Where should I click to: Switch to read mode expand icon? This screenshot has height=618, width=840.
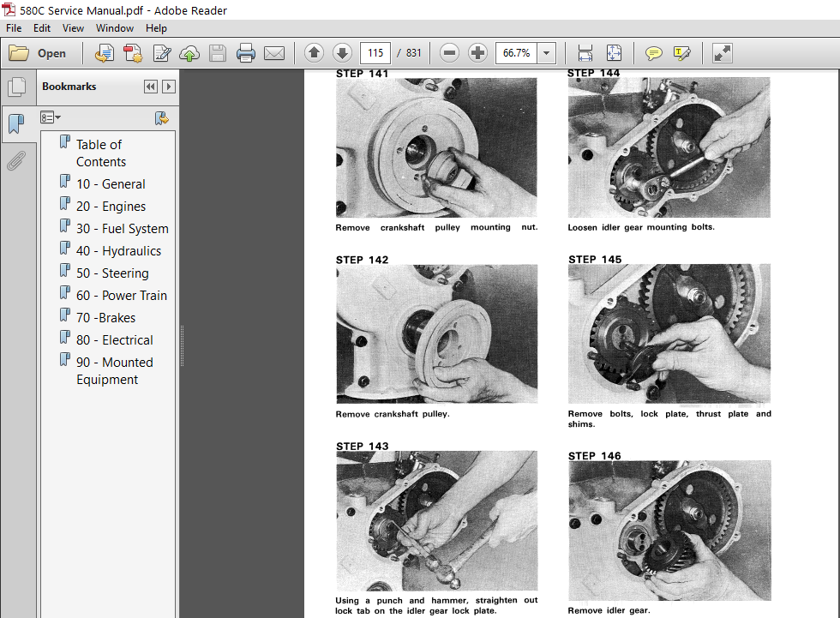tap(722, 53)
